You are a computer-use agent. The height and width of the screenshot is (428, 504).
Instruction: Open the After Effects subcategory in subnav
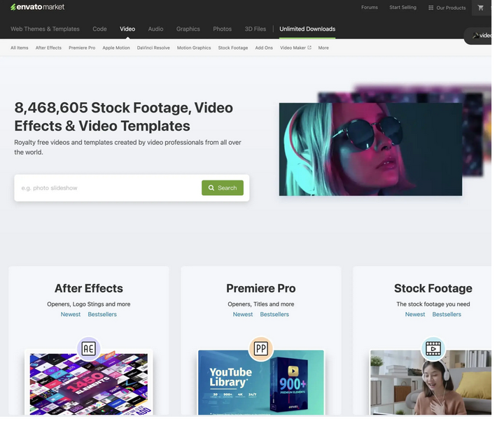pyautogui.click(x=48, y=48)
